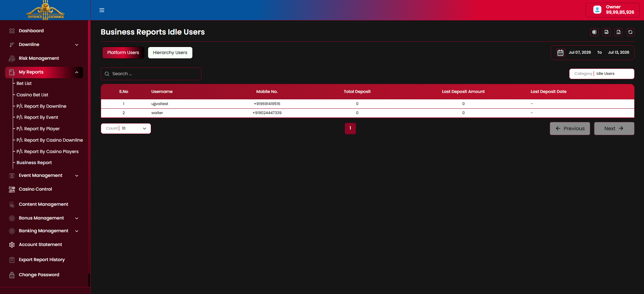Expand the Banking Management chevron
This screenshot has width=644, height=294.
tap(77, 231)
